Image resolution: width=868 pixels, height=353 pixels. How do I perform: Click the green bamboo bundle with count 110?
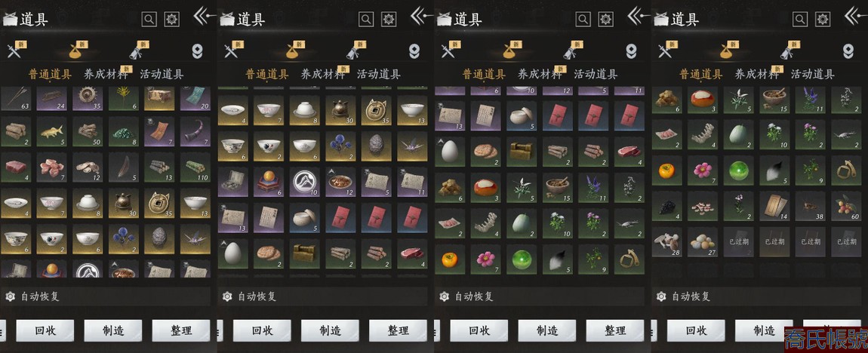(195, 167)
